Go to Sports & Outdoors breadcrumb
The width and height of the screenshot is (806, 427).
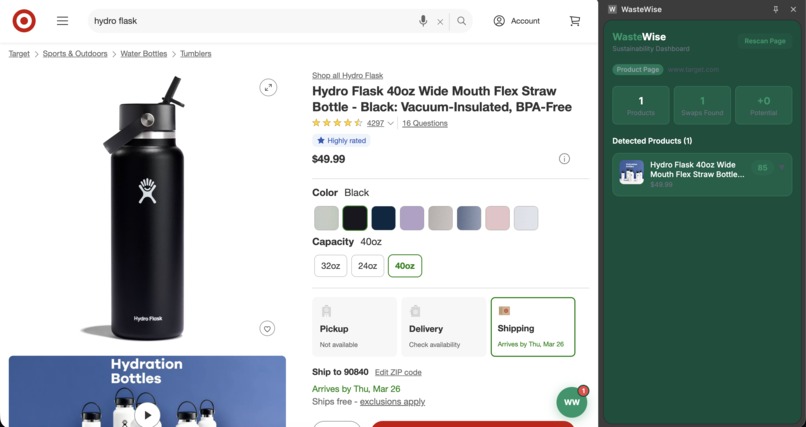(x=75, y=53)
